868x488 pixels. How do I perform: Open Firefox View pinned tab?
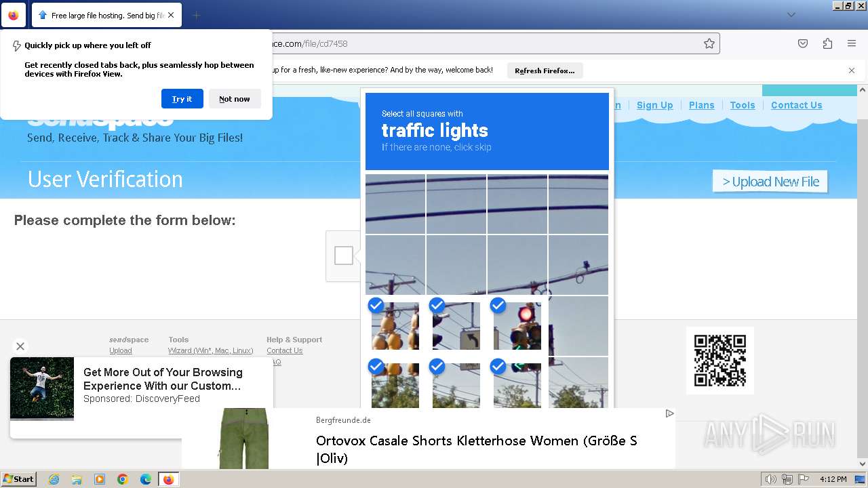click(13, 15)
